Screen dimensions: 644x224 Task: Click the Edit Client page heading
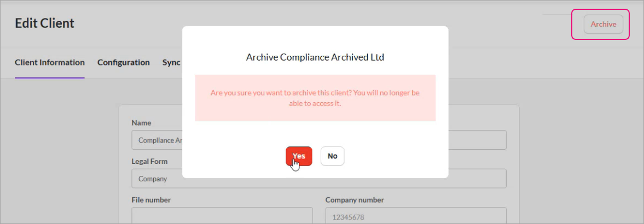[x=45, y=23]
